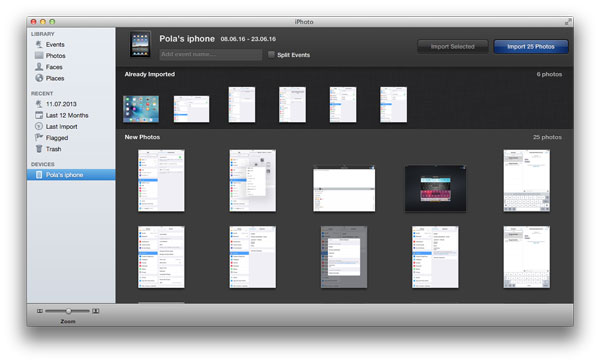600x363 pixels.
Task: Select the bottom-row new photo showing a keyboard
Action: pos(527,257)
